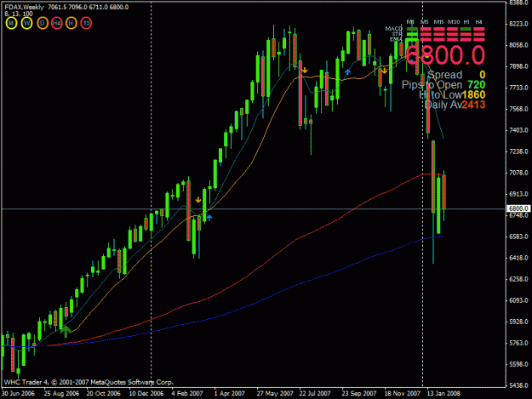The width and height of the screenshot is (532, 399).
Task: Click the Hi to Low value 1860
Action: [473, 95]
